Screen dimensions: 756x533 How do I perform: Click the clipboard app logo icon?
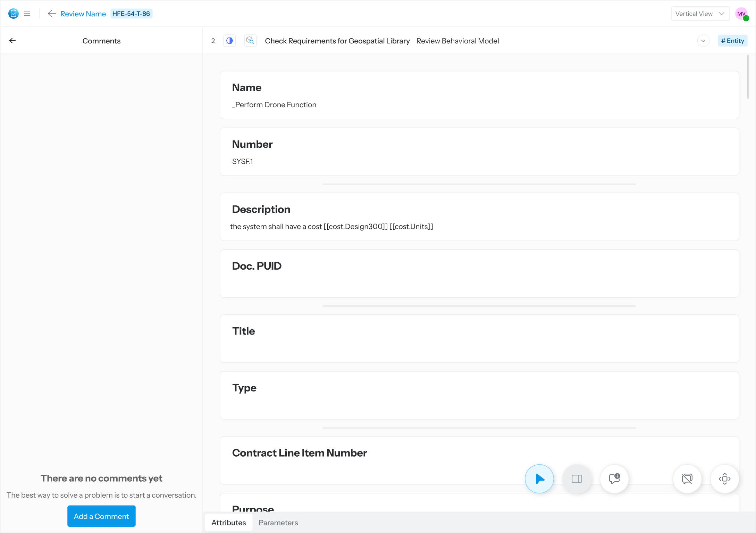[x=13, y=14]
